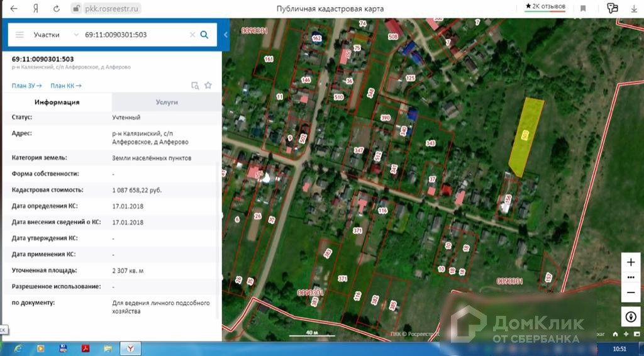Open the blue floppy-disk taskbar app
The width and height of the screenshot is (644, 356).
(64, 348)
